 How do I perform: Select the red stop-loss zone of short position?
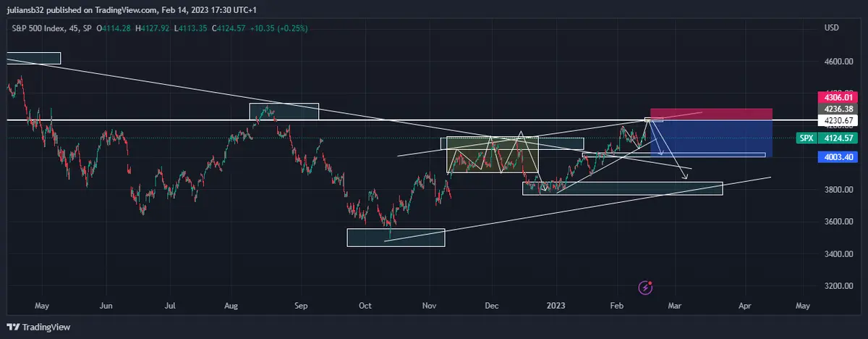pyautogui.click(x=711, y=114)
